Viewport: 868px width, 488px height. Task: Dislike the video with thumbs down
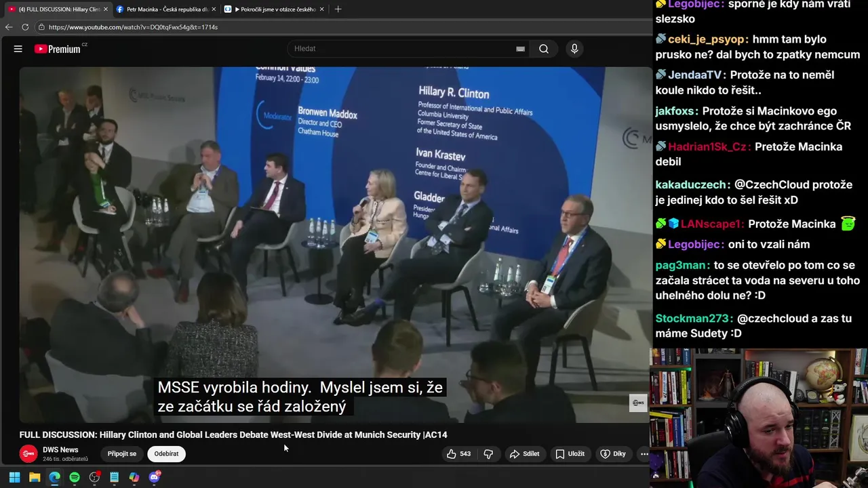click(488, 454)
